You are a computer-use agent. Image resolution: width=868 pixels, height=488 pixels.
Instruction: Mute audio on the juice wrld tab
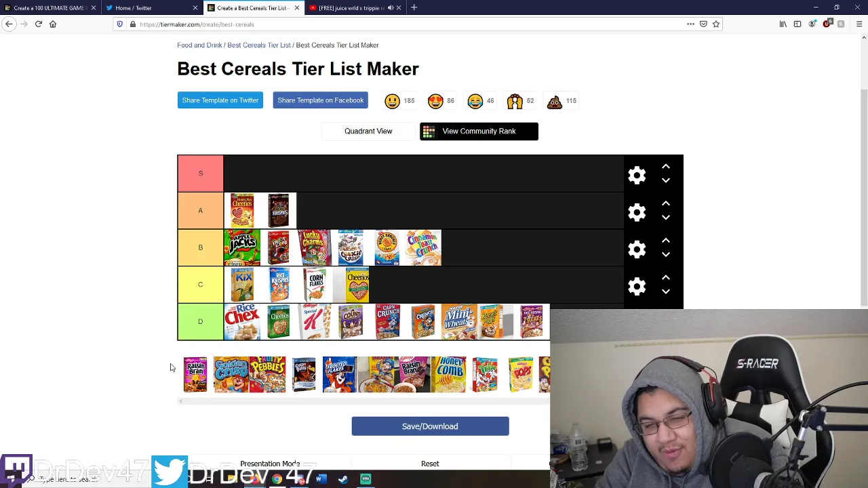391,8
